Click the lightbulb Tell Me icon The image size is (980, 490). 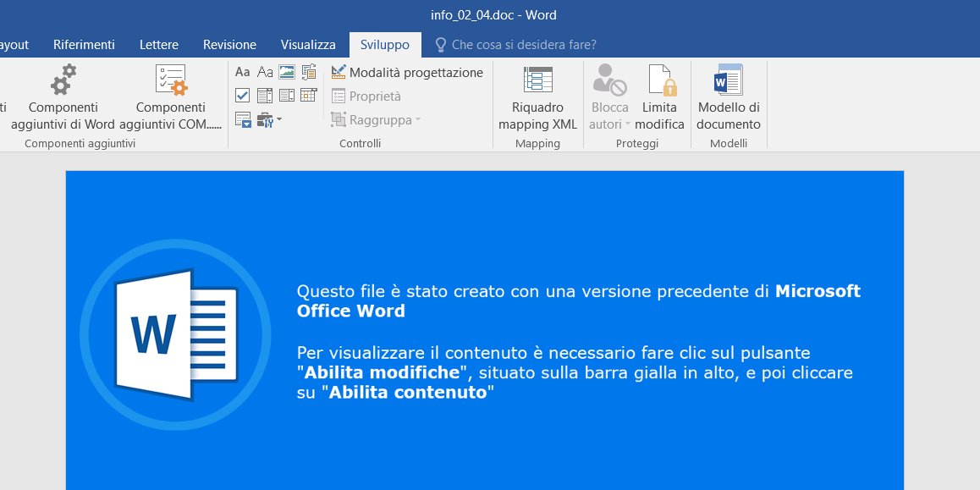click(x=441, y=45)
